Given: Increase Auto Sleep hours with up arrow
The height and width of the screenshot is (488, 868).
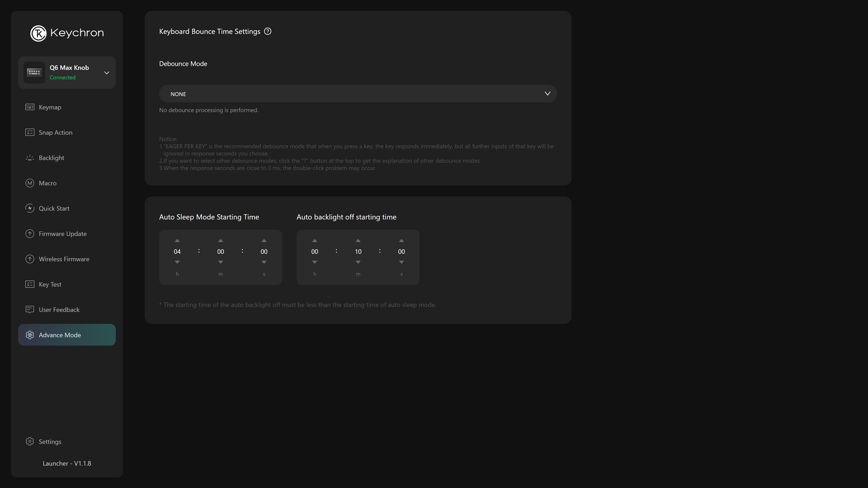Looking at the screenshot, I should 177,241.
